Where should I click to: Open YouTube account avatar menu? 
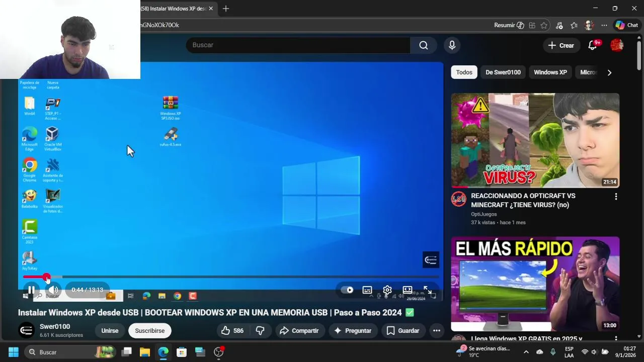tap(617, 45)
